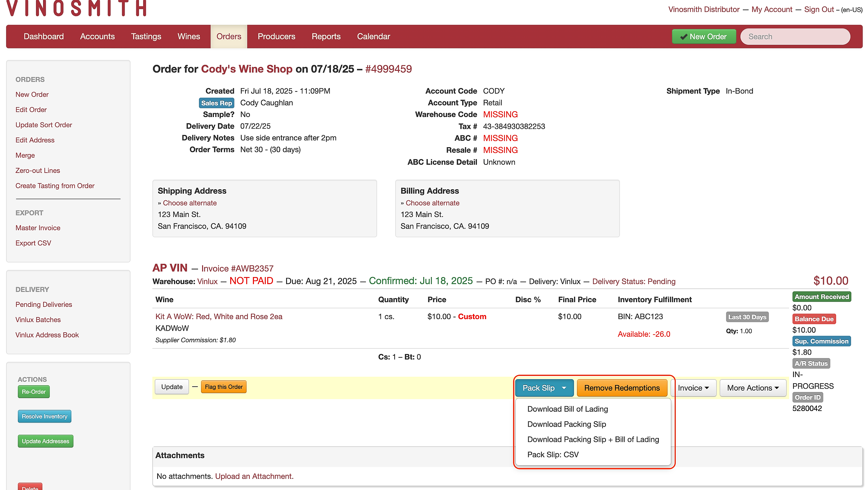Click the Update Addresses button
Screen dimensions: 868x490
pos(45,441)
